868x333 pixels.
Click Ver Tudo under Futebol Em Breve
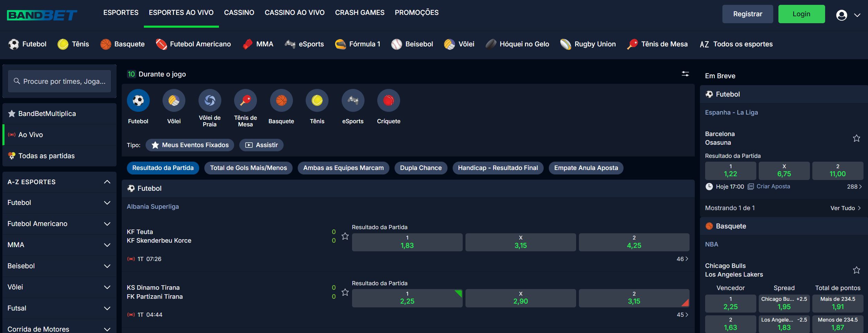click(846, 208)
